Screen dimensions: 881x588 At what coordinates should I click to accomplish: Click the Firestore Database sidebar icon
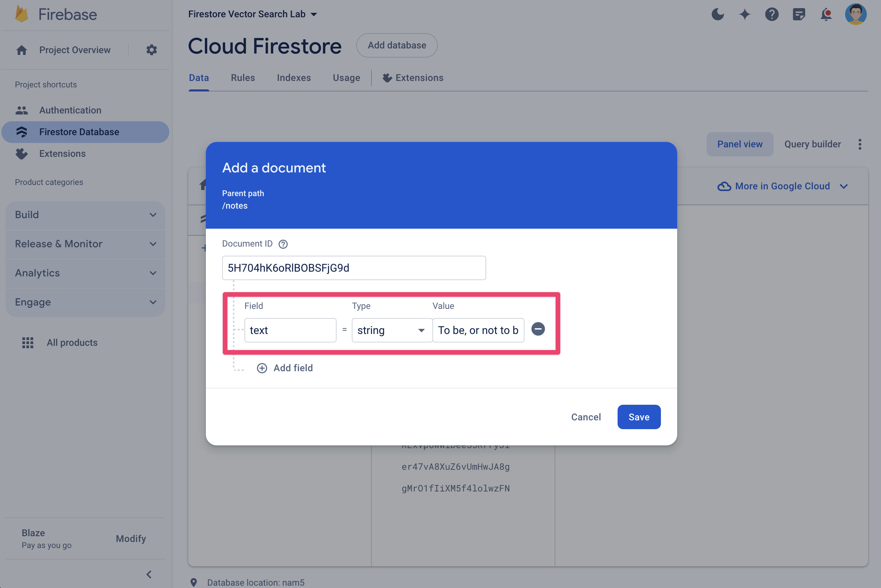pos(21,131)
